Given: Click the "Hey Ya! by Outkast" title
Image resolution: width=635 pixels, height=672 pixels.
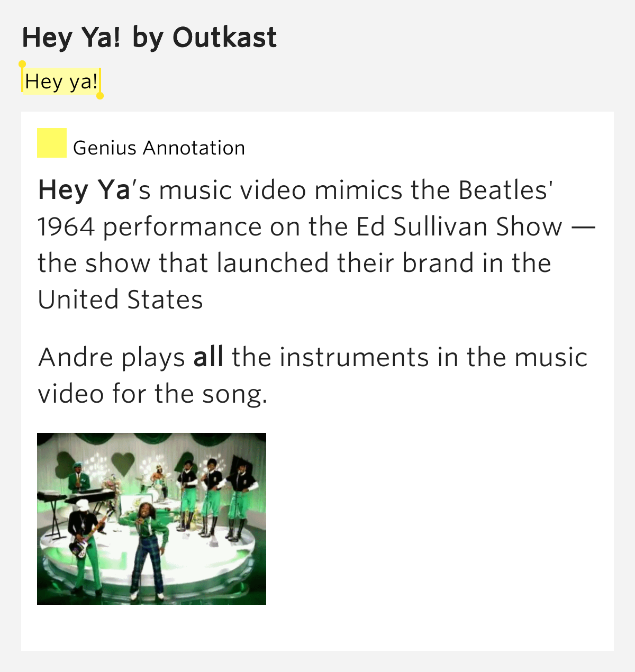Looking at the screenshot, I should 149,38.
